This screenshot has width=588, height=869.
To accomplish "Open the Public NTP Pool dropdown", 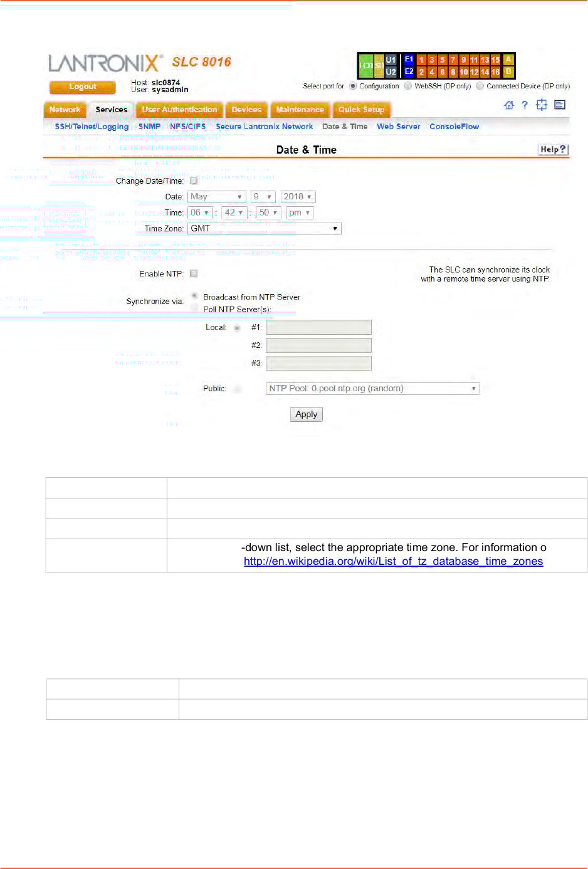I will pos(372,389).
